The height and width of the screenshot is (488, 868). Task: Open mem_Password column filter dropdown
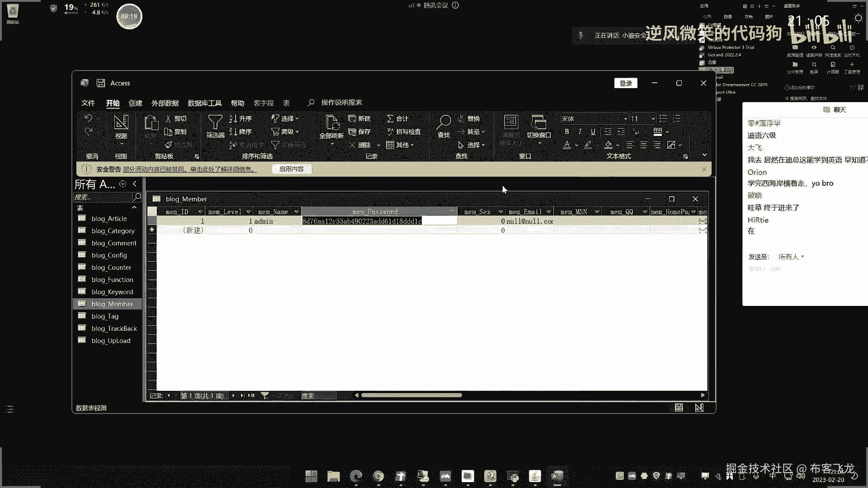452,212
